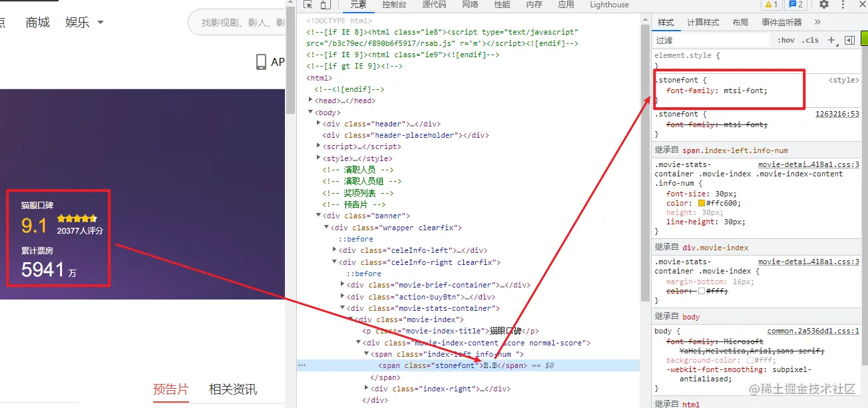Activate the inspect element picker icon
The width and height of the screenshot is (868, 408).
308,5
